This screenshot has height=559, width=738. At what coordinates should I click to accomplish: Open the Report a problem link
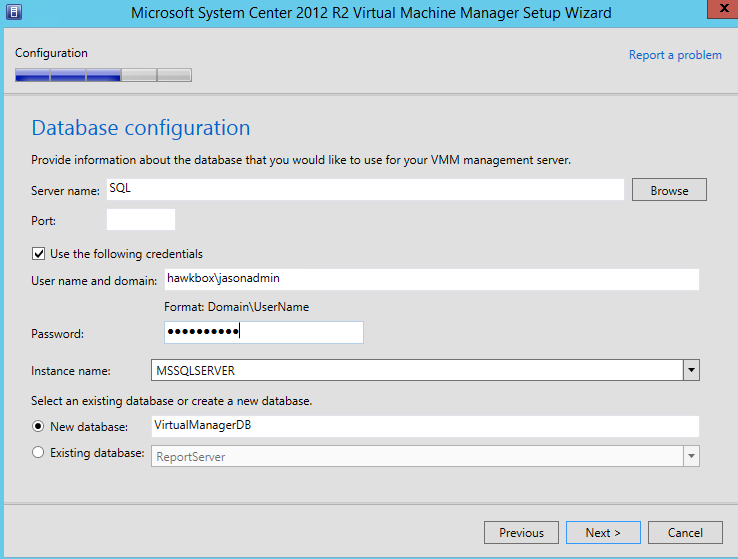click(x=675, y=55)
